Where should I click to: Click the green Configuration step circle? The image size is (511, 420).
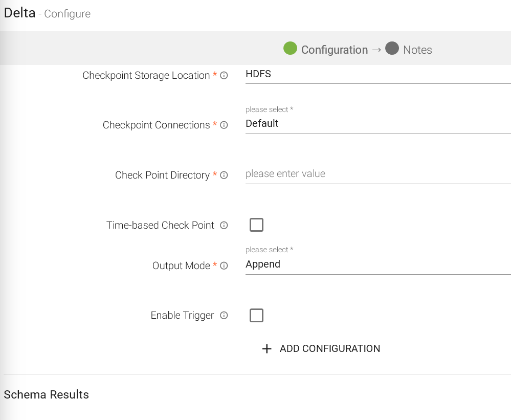290,49
